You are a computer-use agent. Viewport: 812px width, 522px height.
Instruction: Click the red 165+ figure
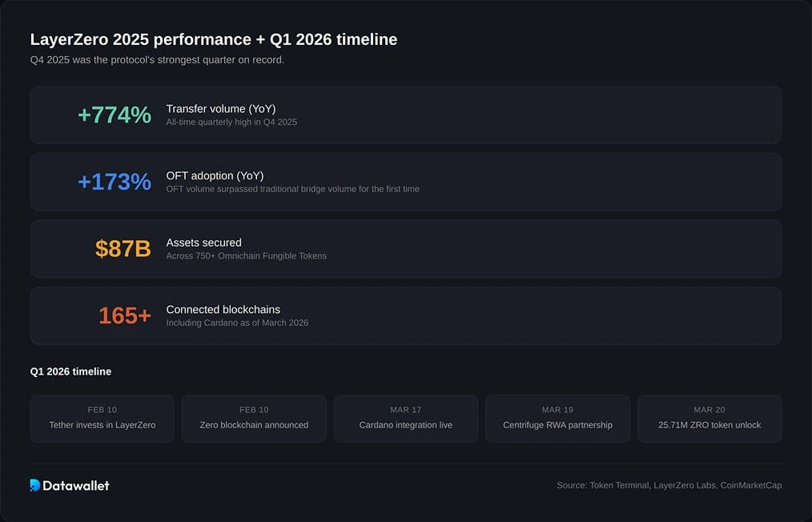point(124,315)
